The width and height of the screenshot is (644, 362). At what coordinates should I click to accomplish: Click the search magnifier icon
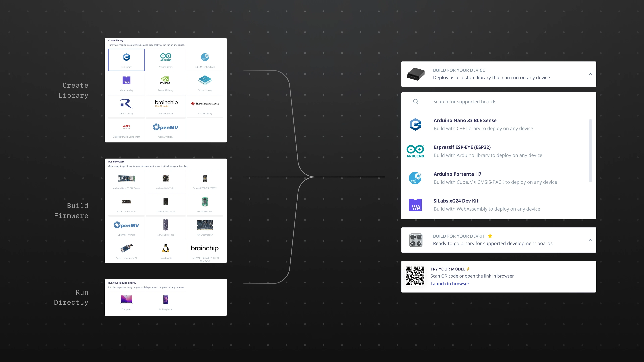416,102
